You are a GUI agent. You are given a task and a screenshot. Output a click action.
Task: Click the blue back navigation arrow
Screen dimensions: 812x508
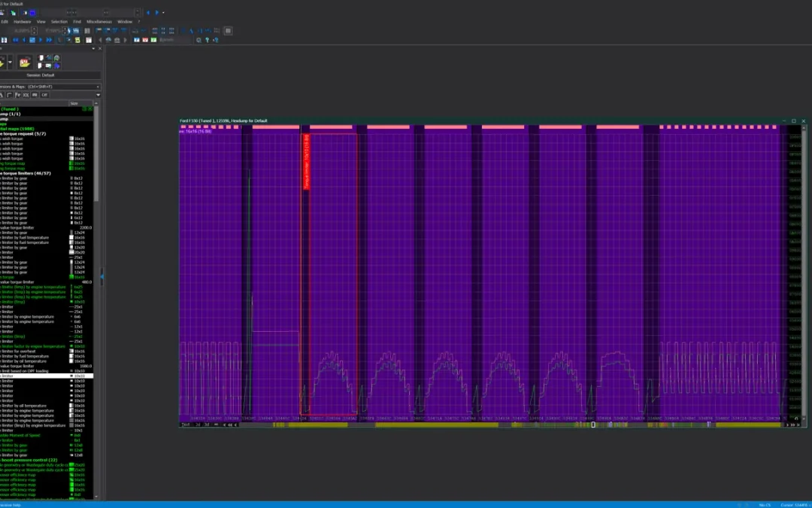(148, 13)
